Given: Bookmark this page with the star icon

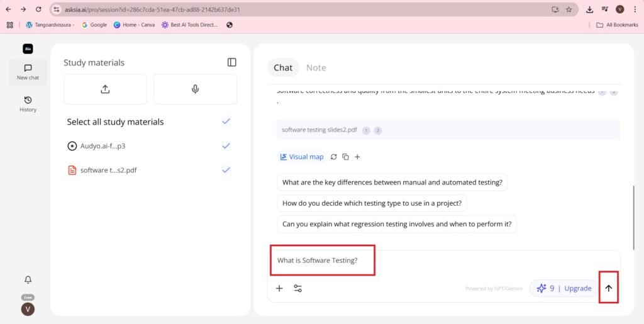Looking at the screenshot, I should click(x=569, y=9).
